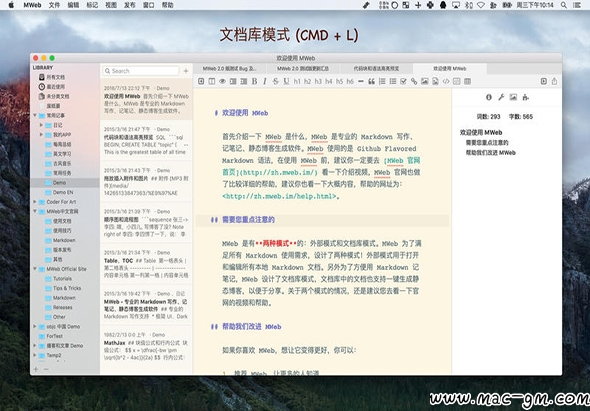The image size is (590, 411).
Task: Insert inline code with the </> icon
Action: [x=446, y=81]
